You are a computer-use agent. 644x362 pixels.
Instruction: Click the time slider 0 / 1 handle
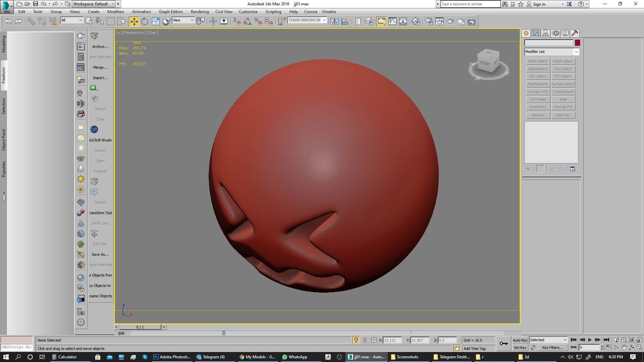coord(140,327)
